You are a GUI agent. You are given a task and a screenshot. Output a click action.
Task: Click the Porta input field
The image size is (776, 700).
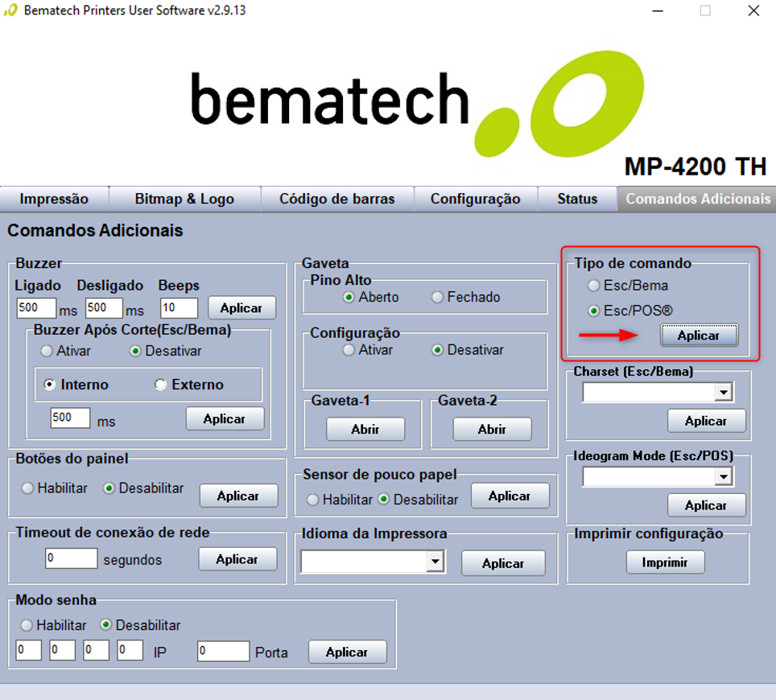pos(223,651)
